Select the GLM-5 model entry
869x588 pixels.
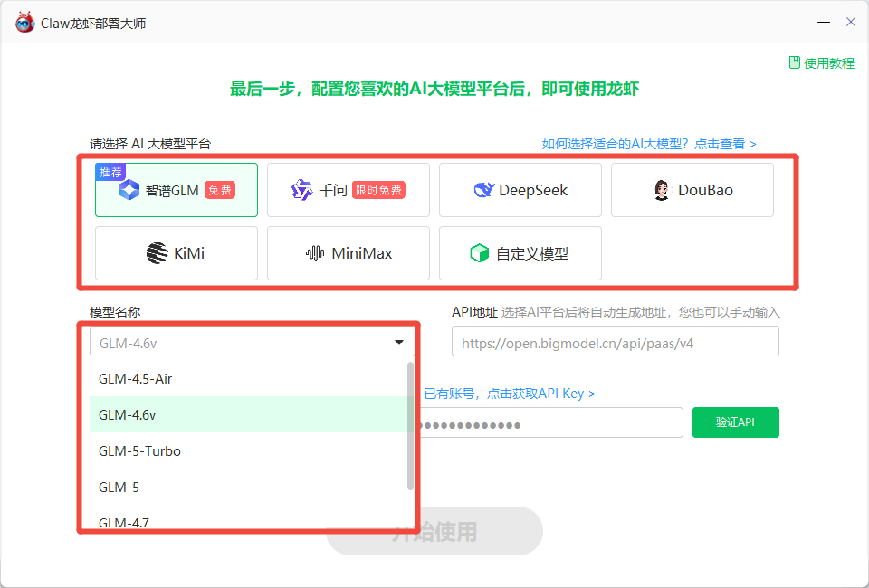pos(250,488)
